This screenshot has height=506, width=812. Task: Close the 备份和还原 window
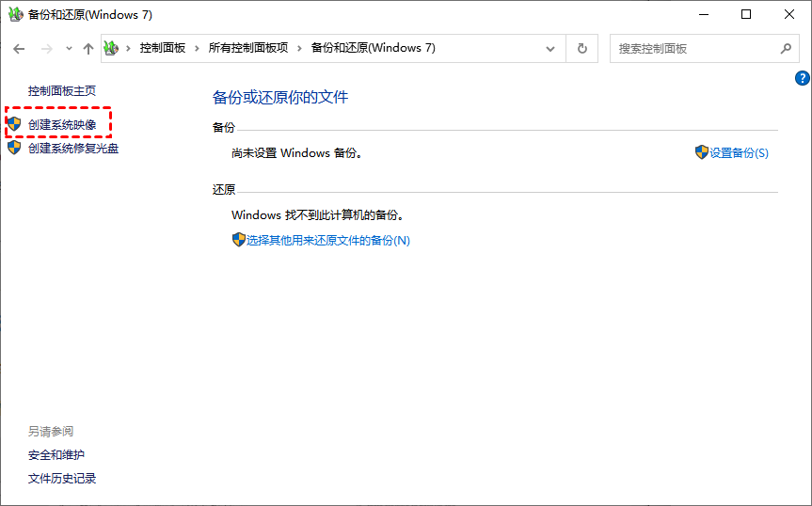click(788, 14)
